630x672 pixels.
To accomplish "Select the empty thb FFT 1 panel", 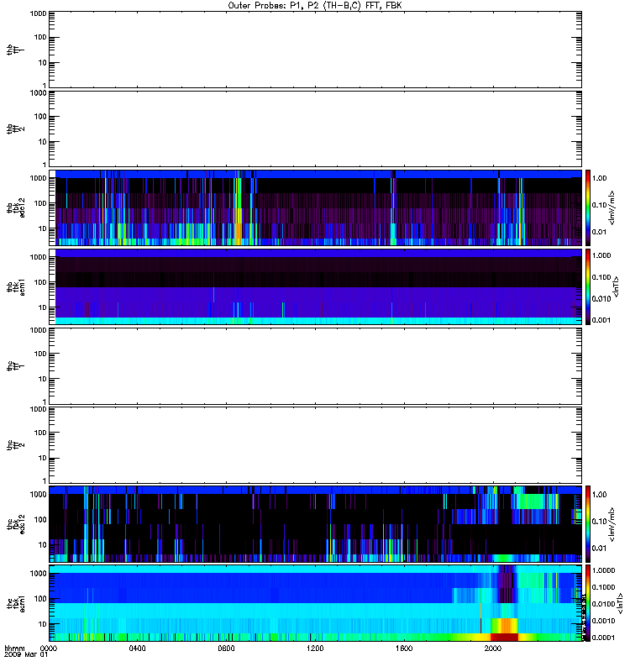I will pos(316,50).
